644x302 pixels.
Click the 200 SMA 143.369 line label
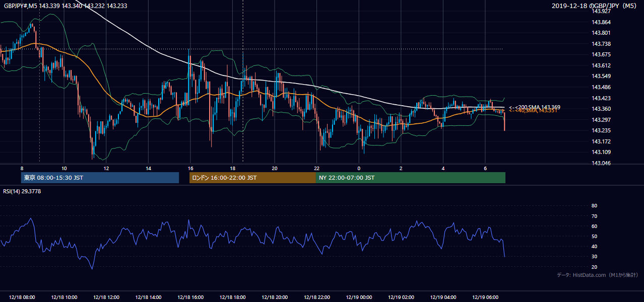point(534,107)
